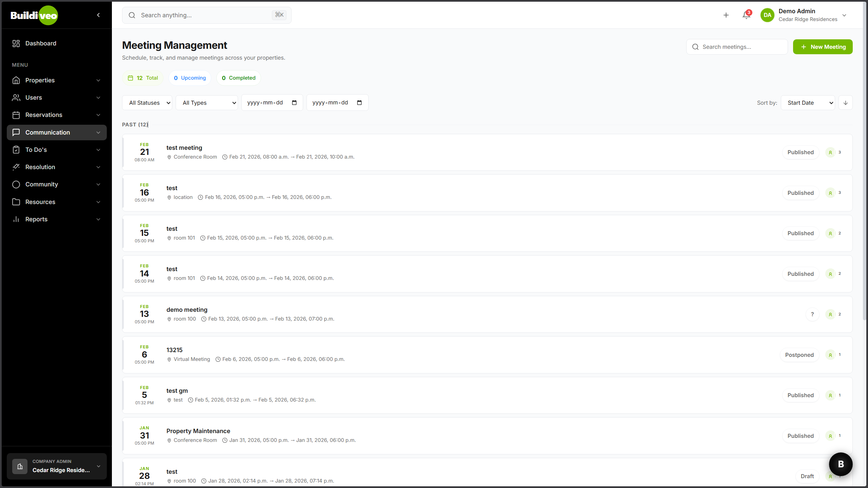Open Dashboard from the sidebar
Image resolution: width=868 pixels, height=488 pixels.
[x=41, y=43]
